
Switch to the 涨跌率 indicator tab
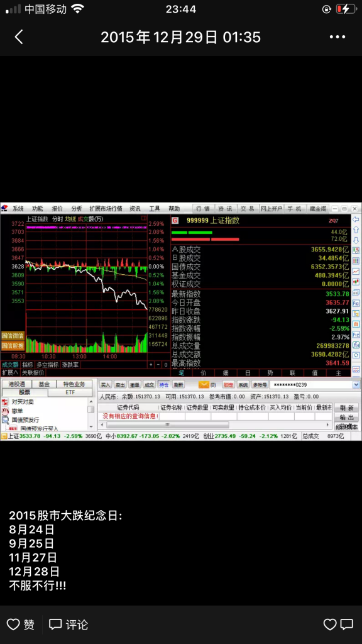click(x=70, y=365)
